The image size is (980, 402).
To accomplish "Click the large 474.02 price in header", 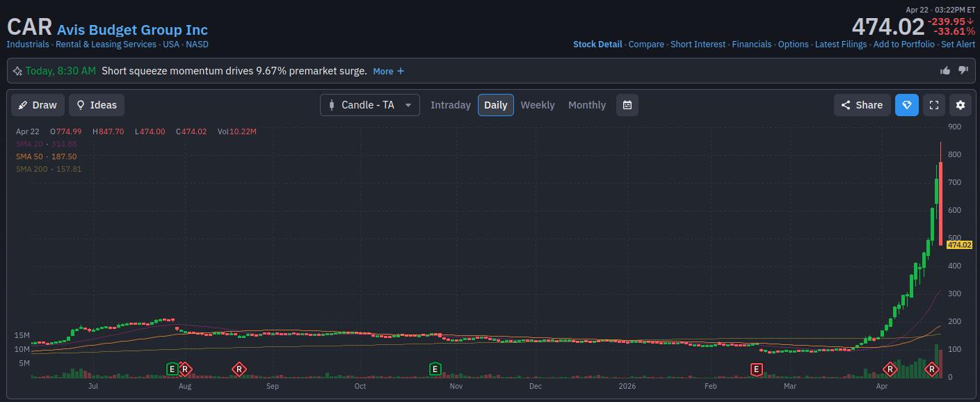I will pos(888,27).
